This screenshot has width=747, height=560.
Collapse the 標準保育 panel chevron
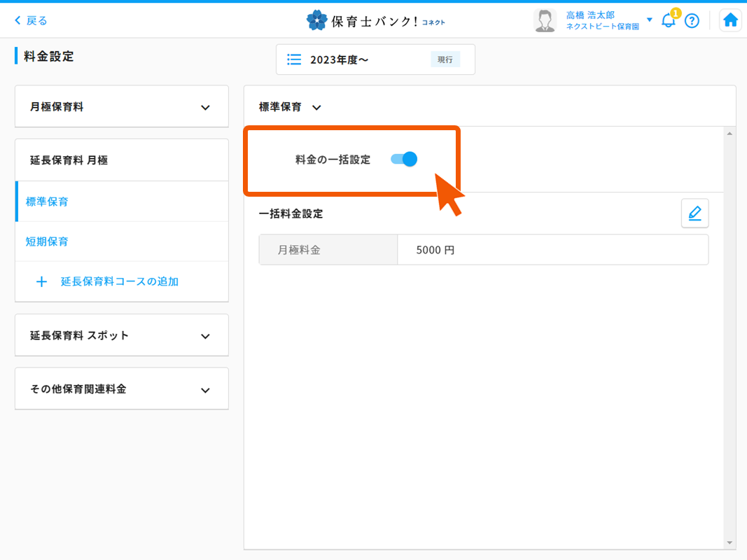click(316, 107)
